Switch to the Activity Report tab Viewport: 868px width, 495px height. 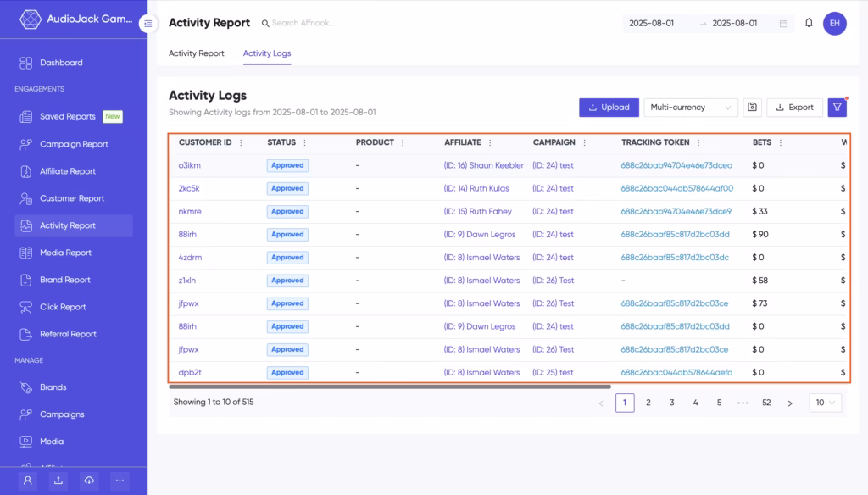[197, 53]
